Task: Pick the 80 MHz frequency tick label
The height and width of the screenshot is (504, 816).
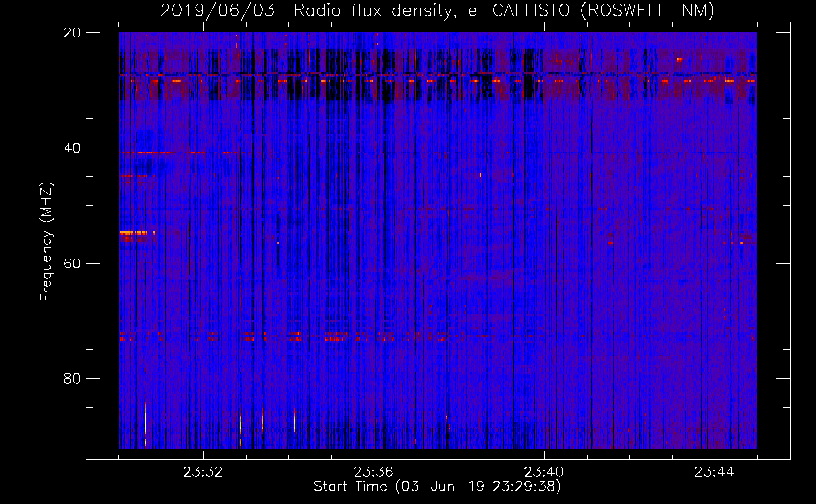Action: pos(72,379)
